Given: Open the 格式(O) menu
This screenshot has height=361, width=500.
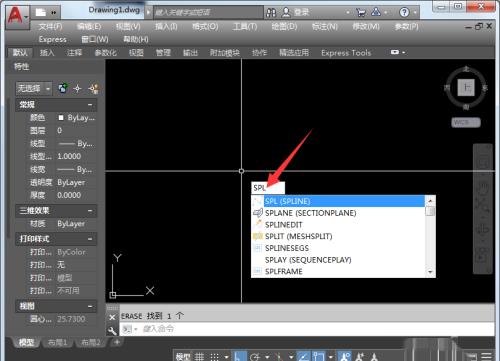Looking at the screenshot, I should click(205, 26).
